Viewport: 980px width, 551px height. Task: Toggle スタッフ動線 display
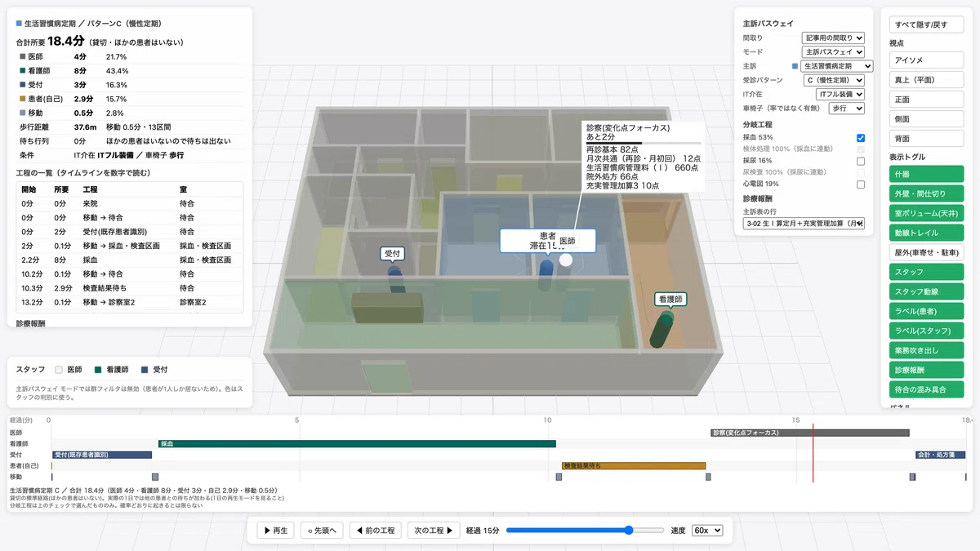[926, 291]
